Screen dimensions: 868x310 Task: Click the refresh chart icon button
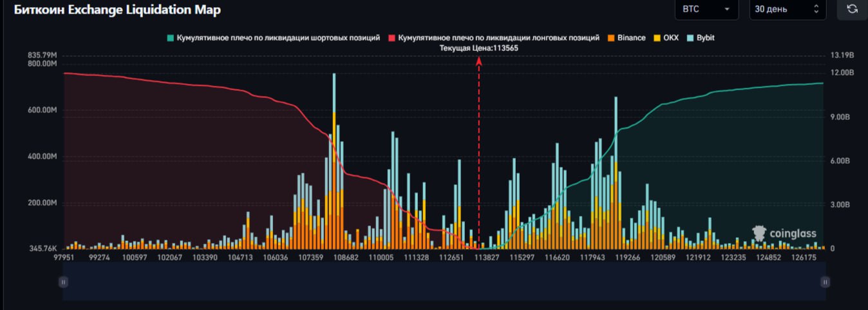click(852, 9)
